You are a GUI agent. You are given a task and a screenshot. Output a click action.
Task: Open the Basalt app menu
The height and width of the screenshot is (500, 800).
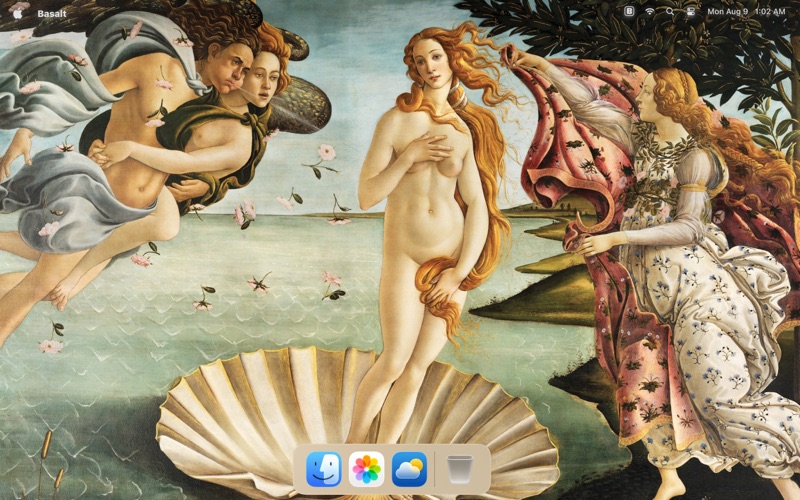click(52, 14)
